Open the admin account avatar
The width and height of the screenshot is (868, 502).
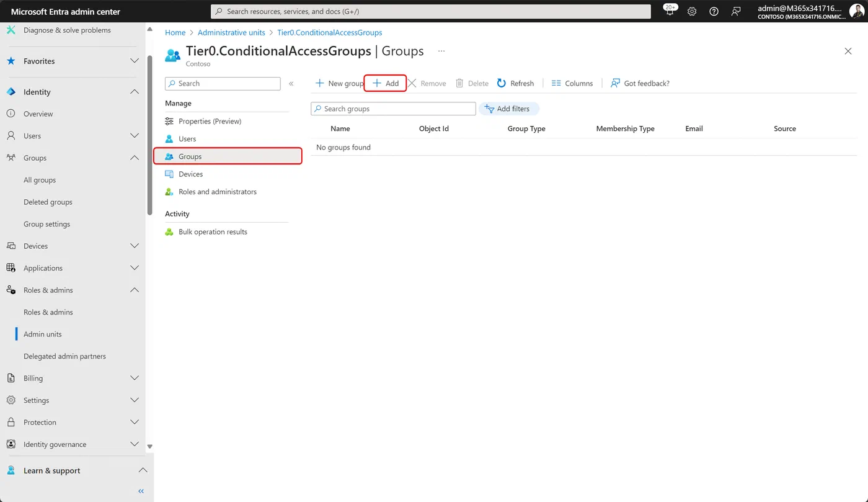(856, 11)
